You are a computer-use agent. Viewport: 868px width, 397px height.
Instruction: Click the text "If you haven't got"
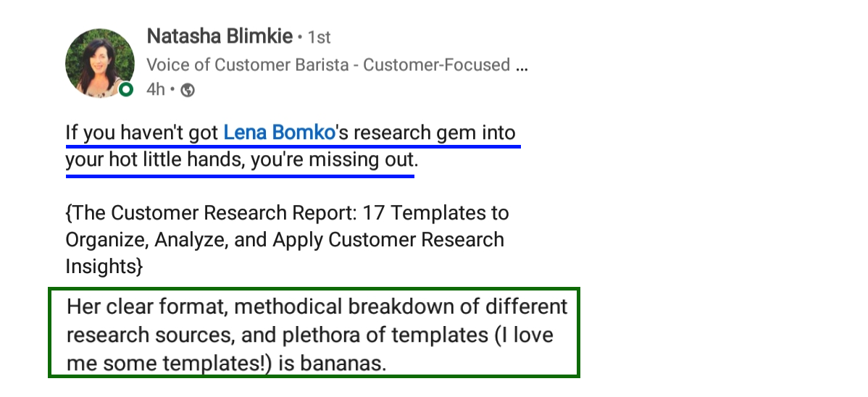pos(142,133)
